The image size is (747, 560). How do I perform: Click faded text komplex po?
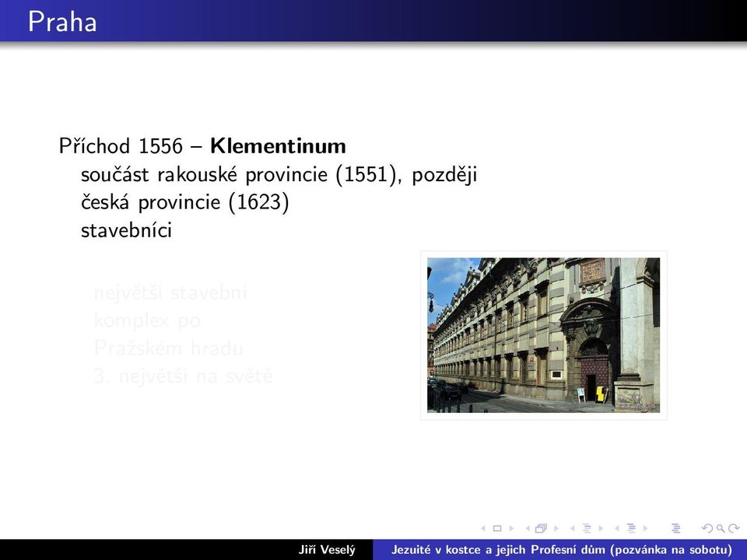tap(147, 321)
